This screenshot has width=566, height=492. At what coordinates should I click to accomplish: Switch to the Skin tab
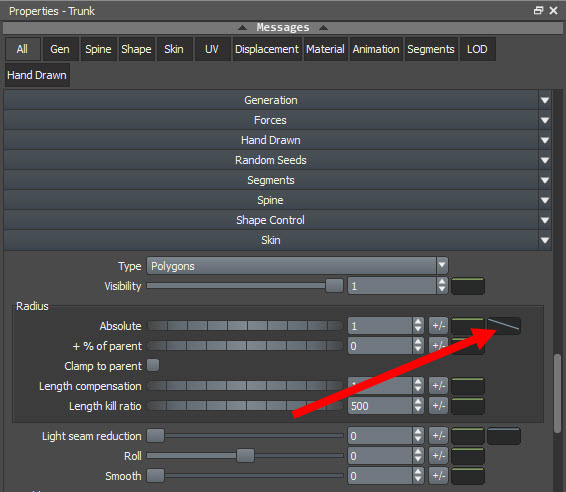174,49
